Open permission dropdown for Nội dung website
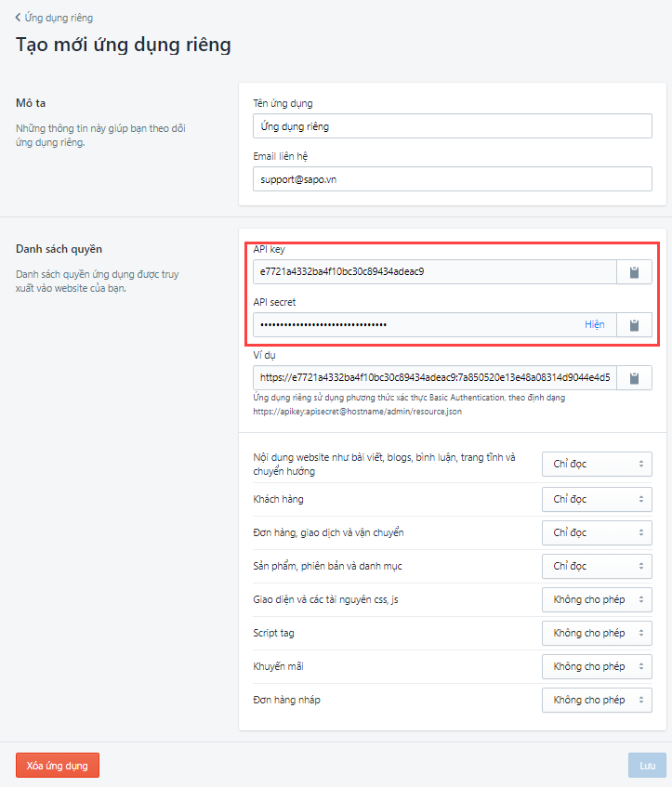This screenshot has height=787, width=672. [x=597, y=465]
